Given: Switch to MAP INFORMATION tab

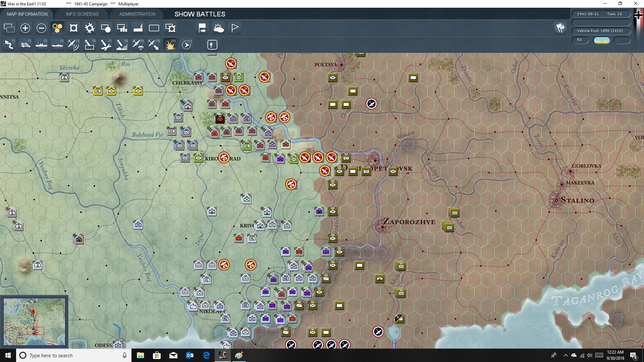Looking at the screenshot, I should [x=27, y=14].
